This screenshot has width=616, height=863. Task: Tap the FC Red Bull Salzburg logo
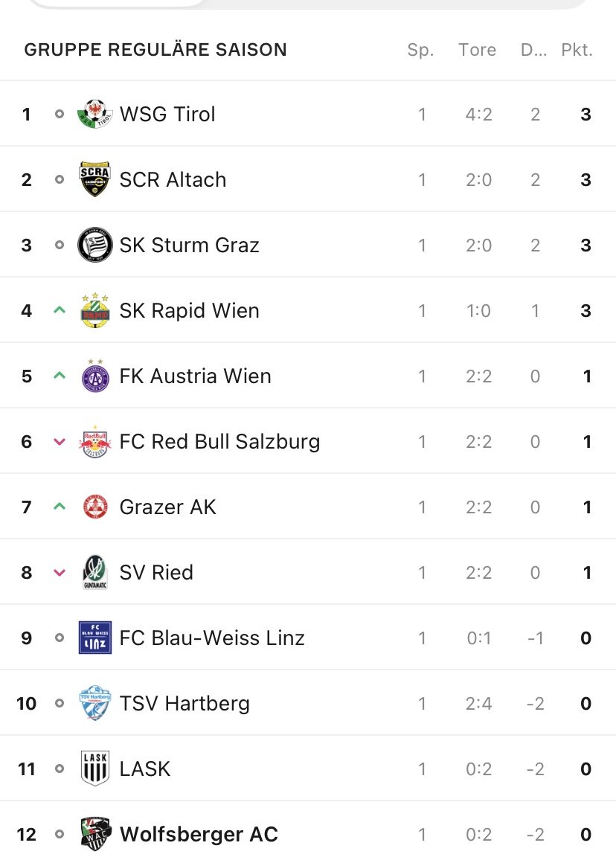pyautogui.click(x=95, y=441)
